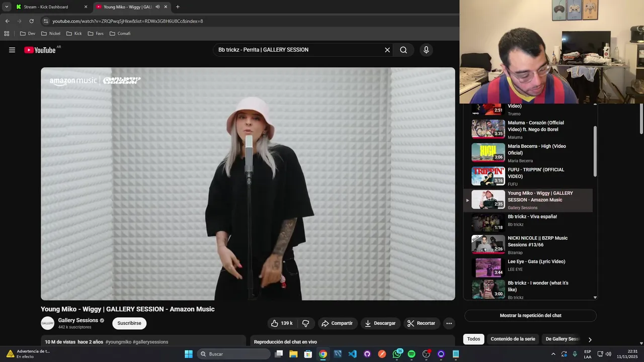Select current Young Miko - Wiggy playlist entry
The height and width of the screenshot is (362, 644).
pos(528,200)
